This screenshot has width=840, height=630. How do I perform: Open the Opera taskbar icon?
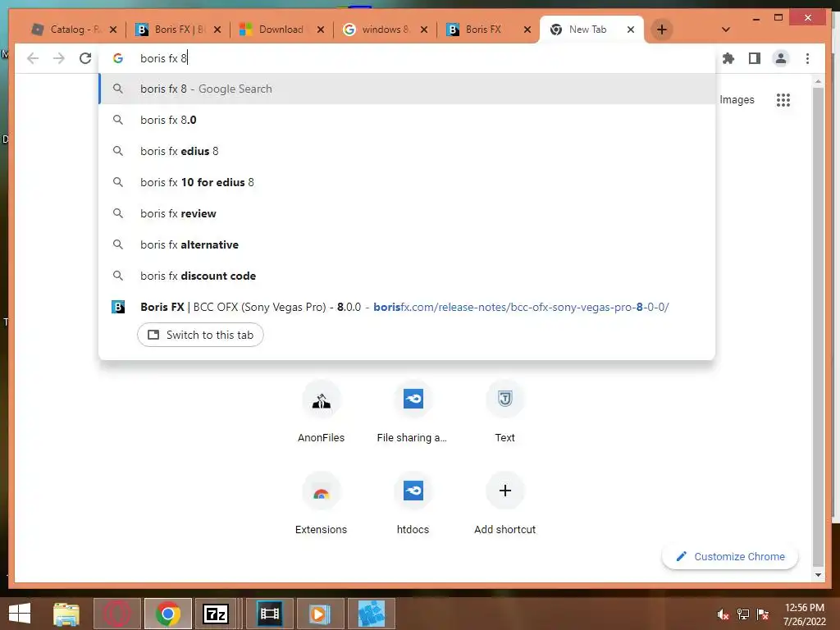(116, 614)
